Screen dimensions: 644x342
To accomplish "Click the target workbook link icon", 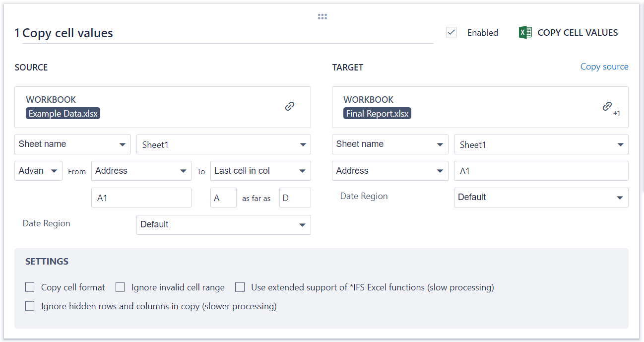I will [607, 106].
